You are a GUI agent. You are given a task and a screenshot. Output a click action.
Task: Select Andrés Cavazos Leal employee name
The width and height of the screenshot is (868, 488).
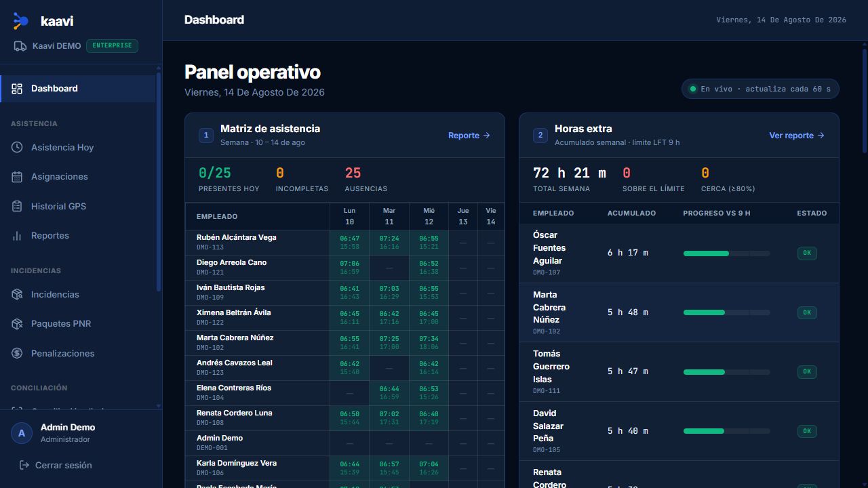tap(234, 363)
